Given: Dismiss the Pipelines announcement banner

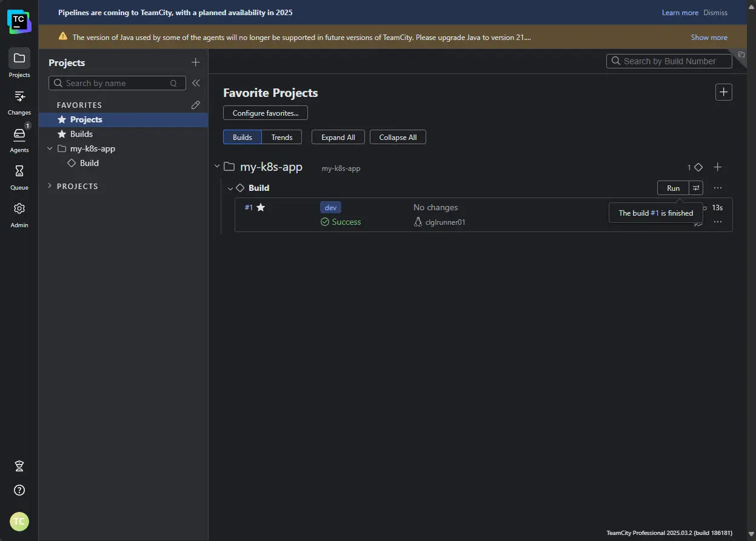Looking at the screenshot, I should coord(715,13).
